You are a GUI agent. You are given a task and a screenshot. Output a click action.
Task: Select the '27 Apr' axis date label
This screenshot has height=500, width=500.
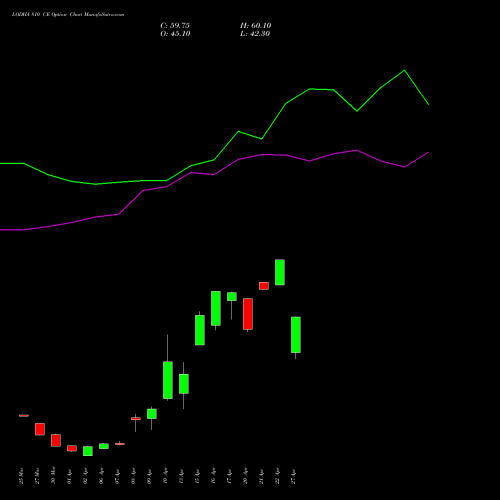293,476
